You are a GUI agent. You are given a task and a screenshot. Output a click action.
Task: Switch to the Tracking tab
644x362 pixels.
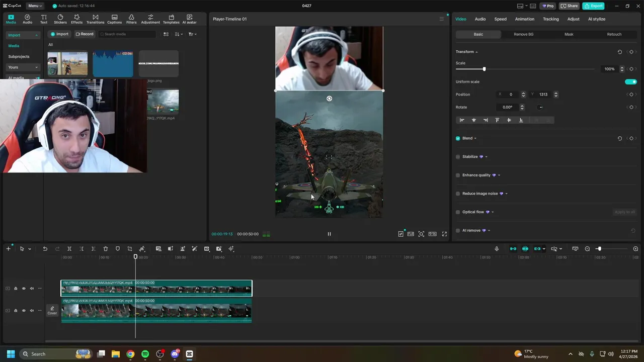550,19
